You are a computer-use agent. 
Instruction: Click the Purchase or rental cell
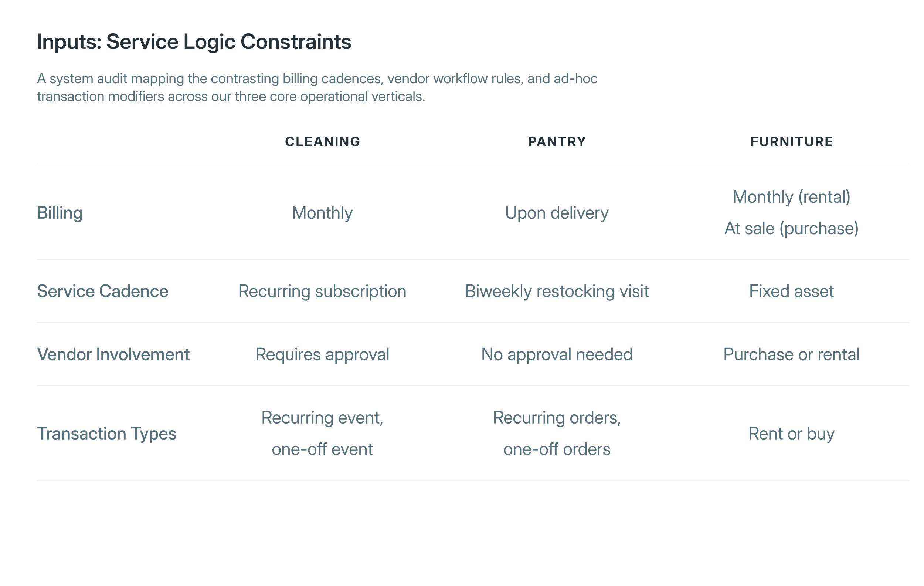click(792, 354)
